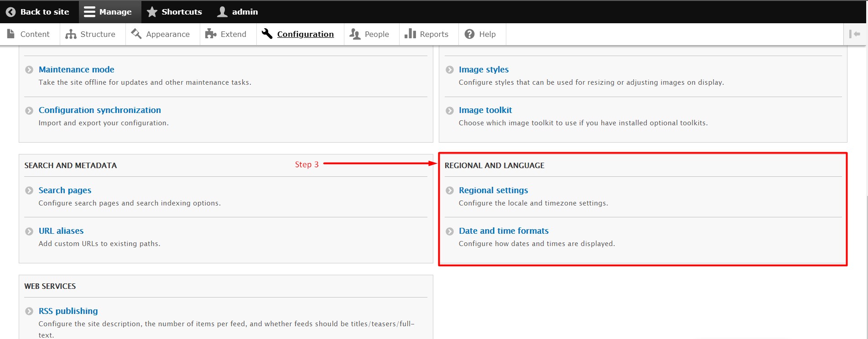Click the People icon in toolbar

pos(354,34)
